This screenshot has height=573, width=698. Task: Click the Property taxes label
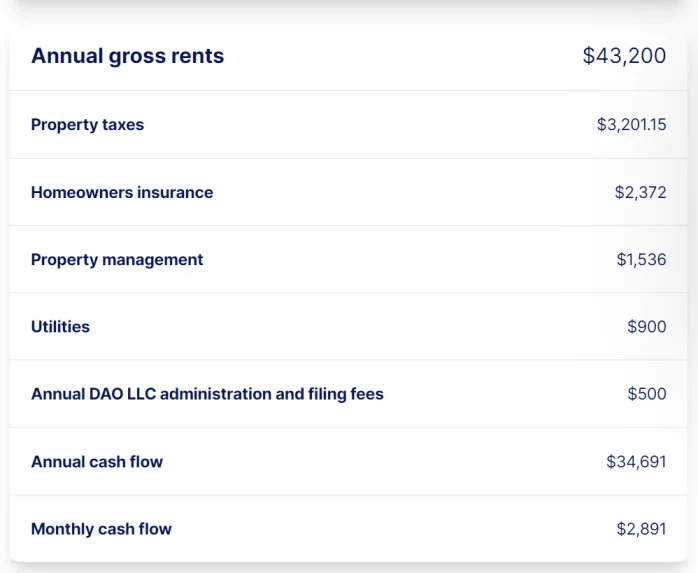tap(87, 125)
